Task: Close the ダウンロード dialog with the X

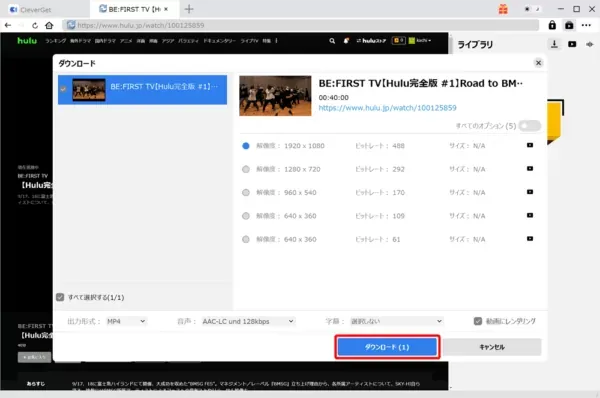Action: tap(538, 63)
